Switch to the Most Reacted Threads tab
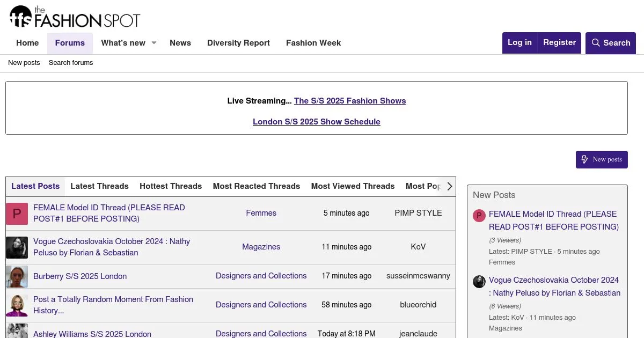The height and width of the screenshot is (338, 644). (x=257, y=186)
